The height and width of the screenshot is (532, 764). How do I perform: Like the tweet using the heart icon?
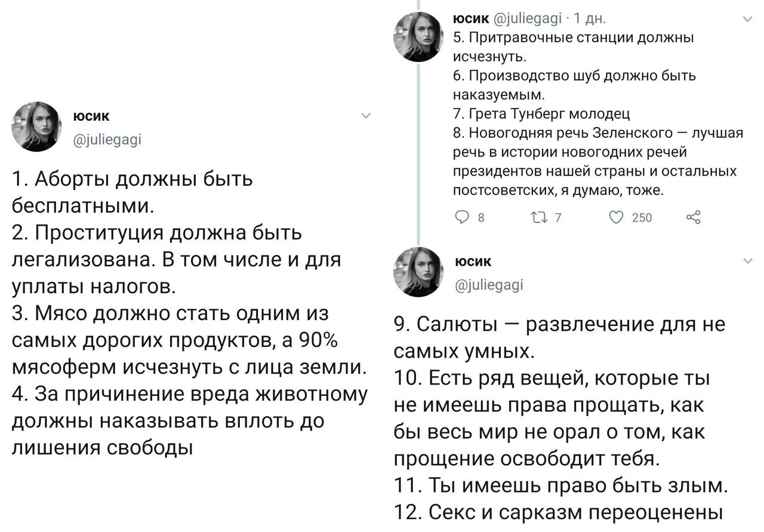point(615,218)
